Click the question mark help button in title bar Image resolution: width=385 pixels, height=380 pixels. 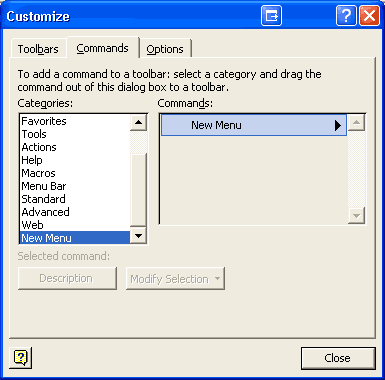pyautogui.click(x=346, y=16)
